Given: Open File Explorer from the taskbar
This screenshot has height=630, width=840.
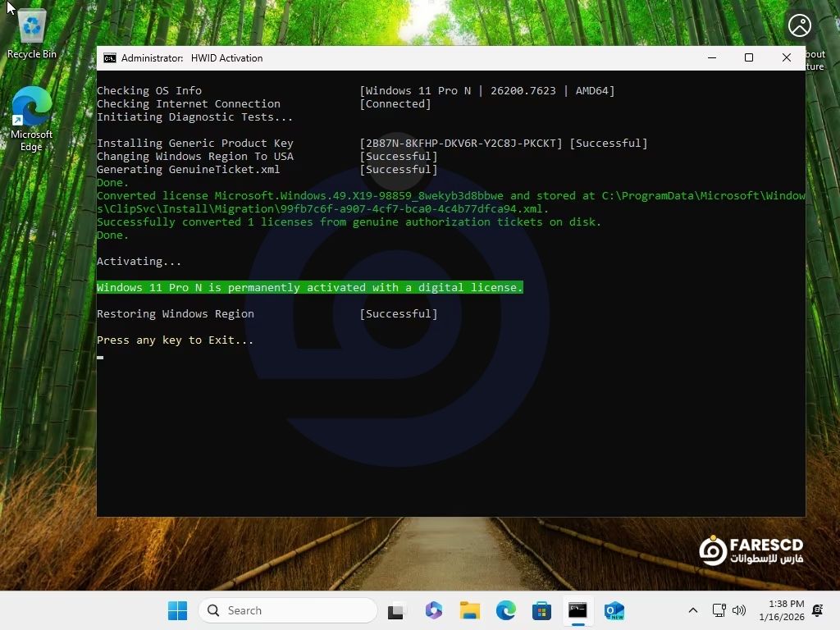Looking at the screenshot, I should pos(470,610).
